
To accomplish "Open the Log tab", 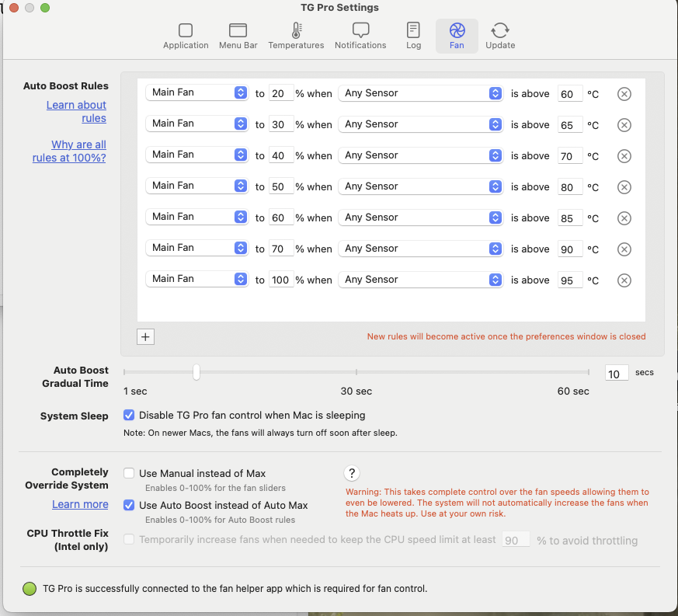I will point(413,37).
